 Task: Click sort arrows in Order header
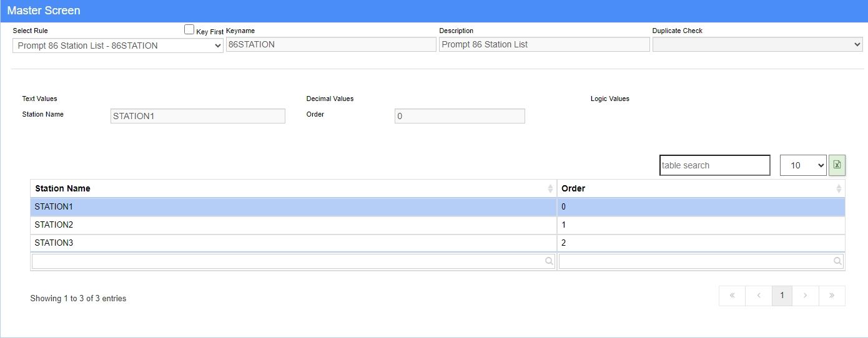tap(839, 188)
